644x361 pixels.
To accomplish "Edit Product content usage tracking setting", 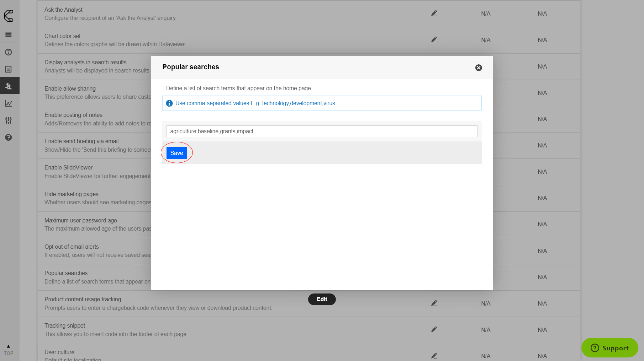I will [x=434, y=303].
